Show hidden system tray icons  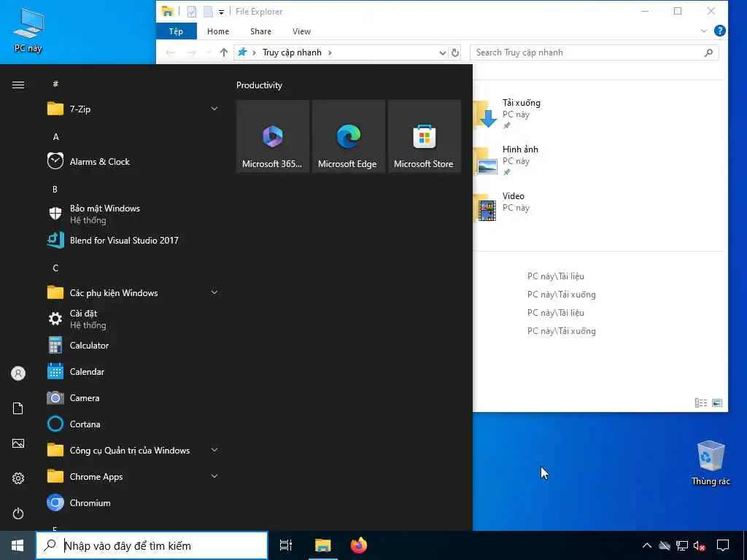(646, 545)
